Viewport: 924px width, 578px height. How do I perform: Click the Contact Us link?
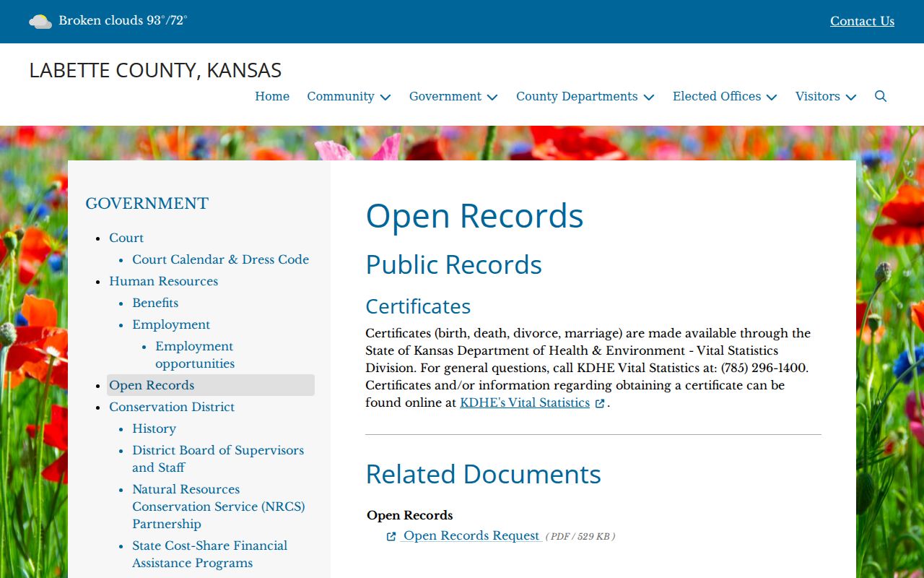point(862,21)
